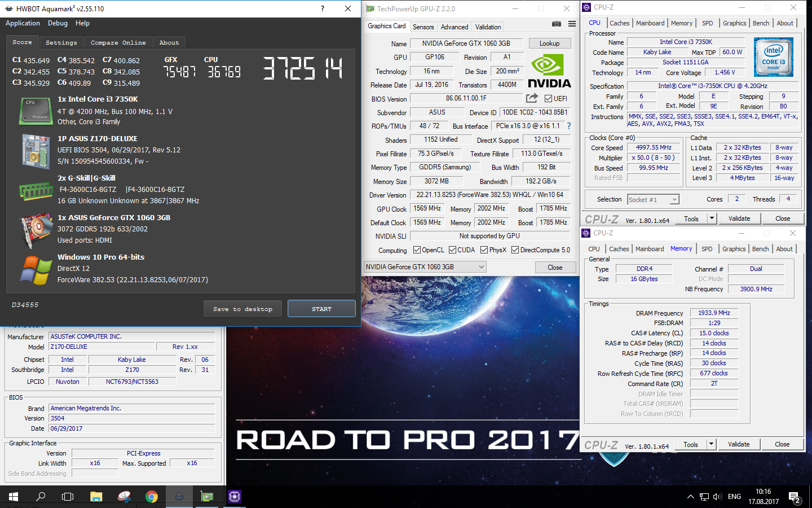Click Close button in GPU-Z window
Viewport: 812px width, 508px height.
pos(555,267)
